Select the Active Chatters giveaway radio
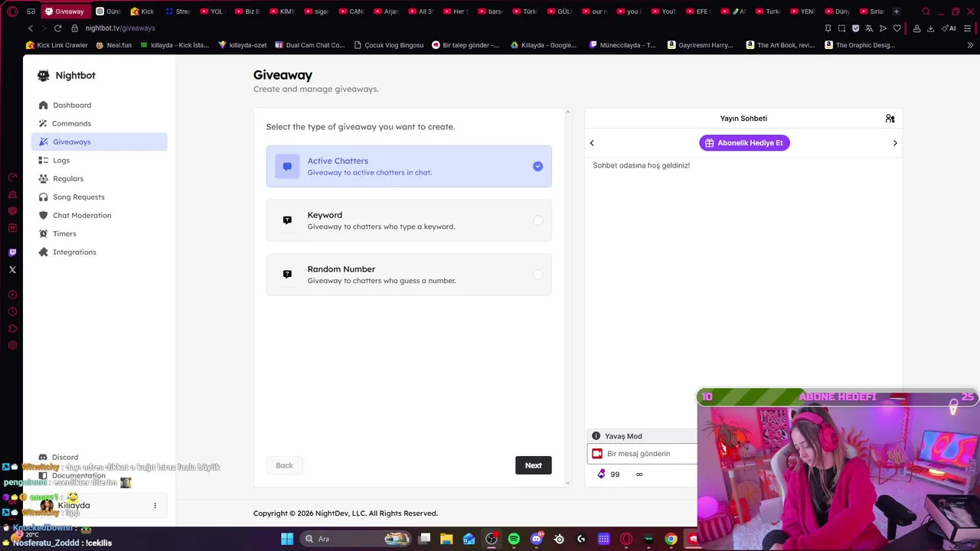 pos(537,166)
